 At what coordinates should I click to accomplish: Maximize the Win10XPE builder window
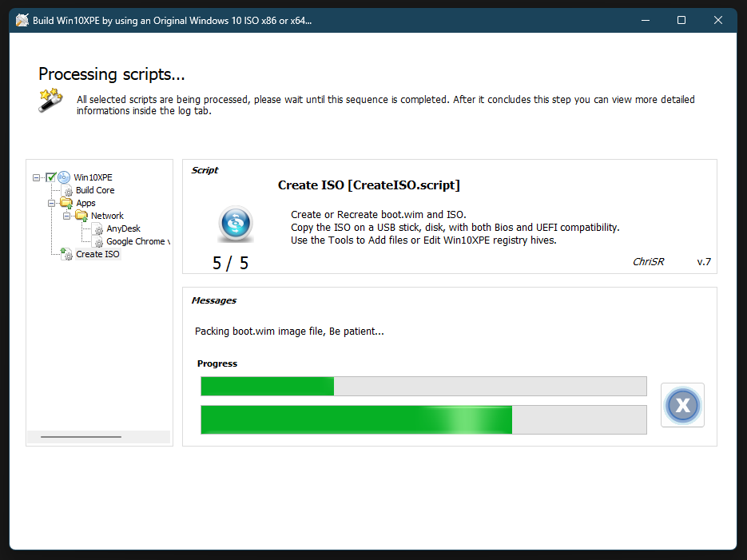tap(681, 21)
